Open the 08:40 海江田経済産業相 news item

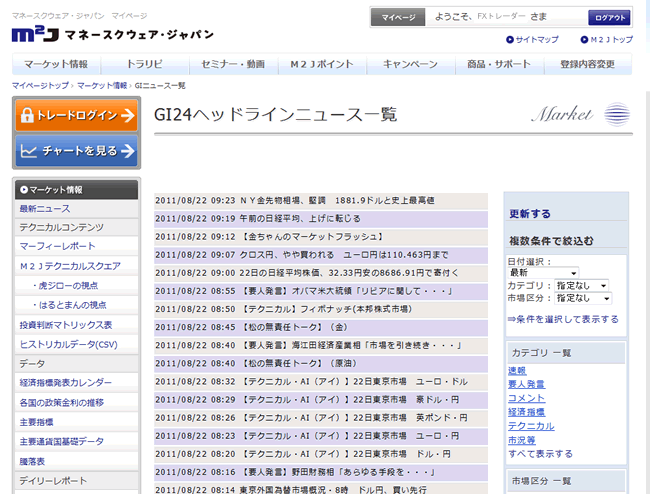coord(321,346)
